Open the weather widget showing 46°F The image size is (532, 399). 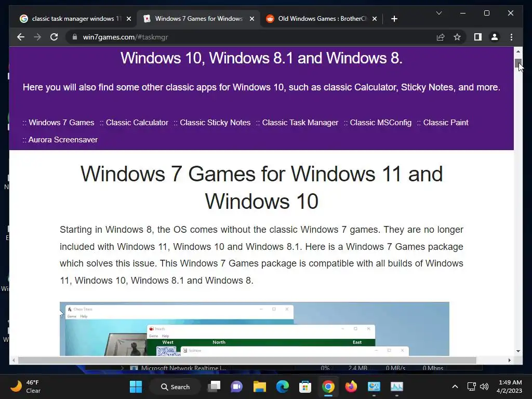(x=25, y=387)
